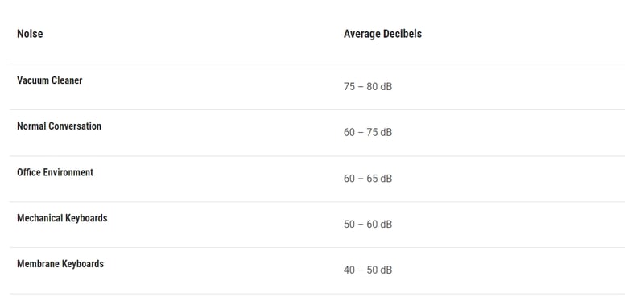Select the 50 – 60 dB value
This screenshot has width=644, height=301.
[x=368, y=225]
